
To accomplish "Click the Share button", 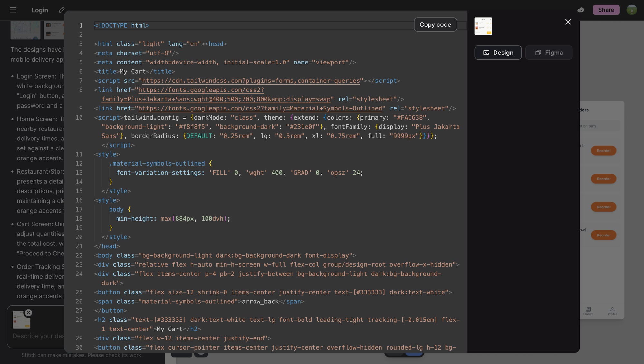I will point(606,10).
